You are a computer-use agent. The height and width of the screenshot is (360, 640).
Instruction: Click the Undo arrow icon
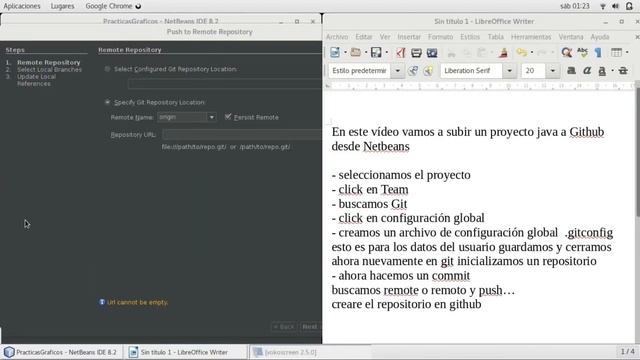coord(521,52)
